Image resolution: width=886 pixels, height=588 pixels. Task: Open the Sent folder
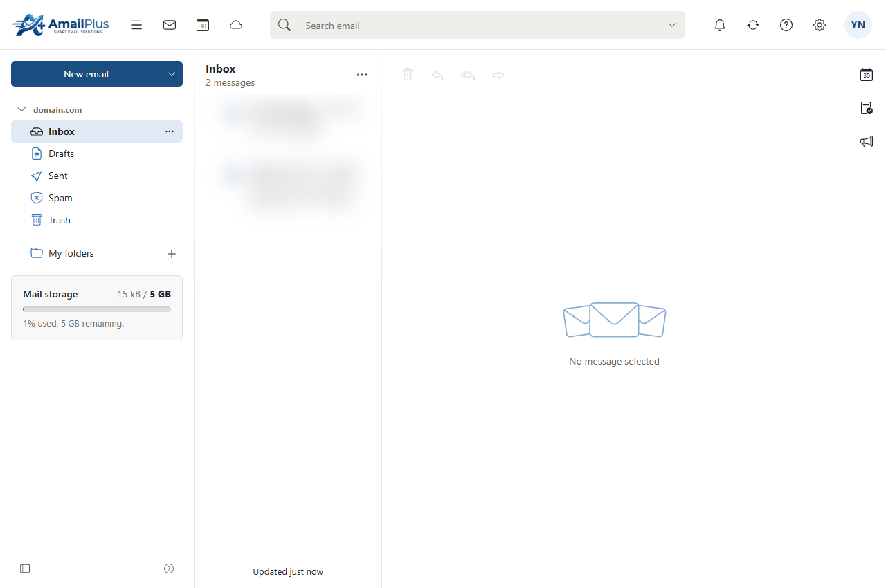(97, 176)
